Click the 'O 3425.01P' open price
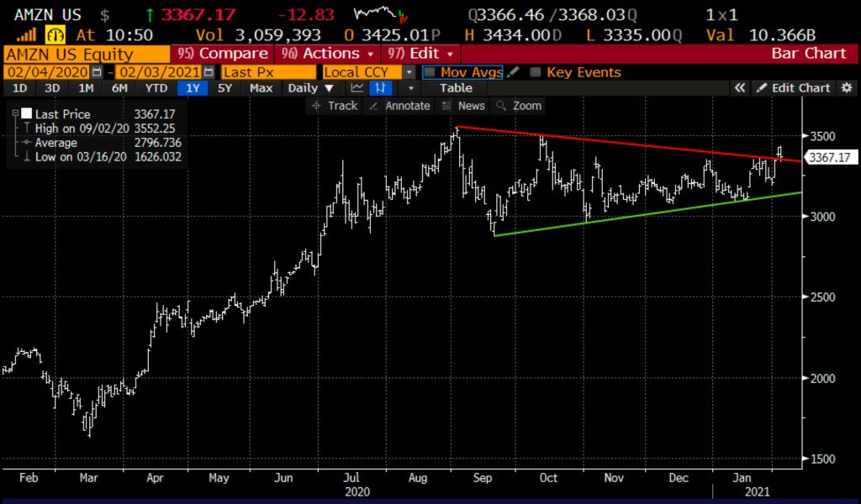Image resolution: width=861 pixels, height=504 pixels. pyautogui.click(x=392, y=35)
